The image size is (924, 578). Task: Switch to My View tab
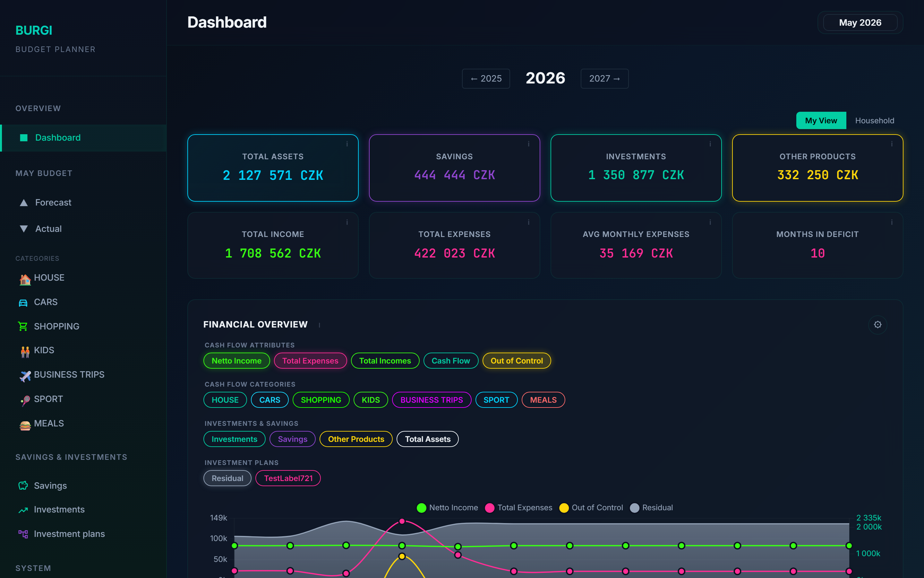pos(821,120)
